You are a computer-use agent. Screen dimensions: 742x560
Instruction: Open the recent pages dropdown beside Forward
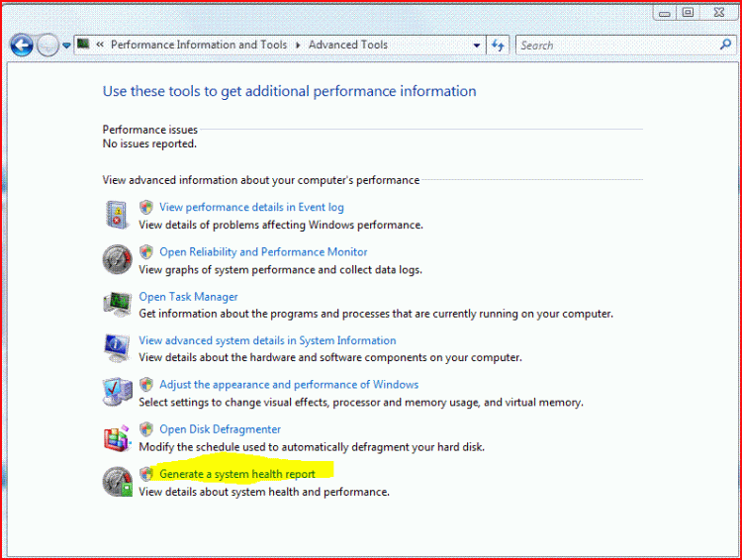pos(66,46)
